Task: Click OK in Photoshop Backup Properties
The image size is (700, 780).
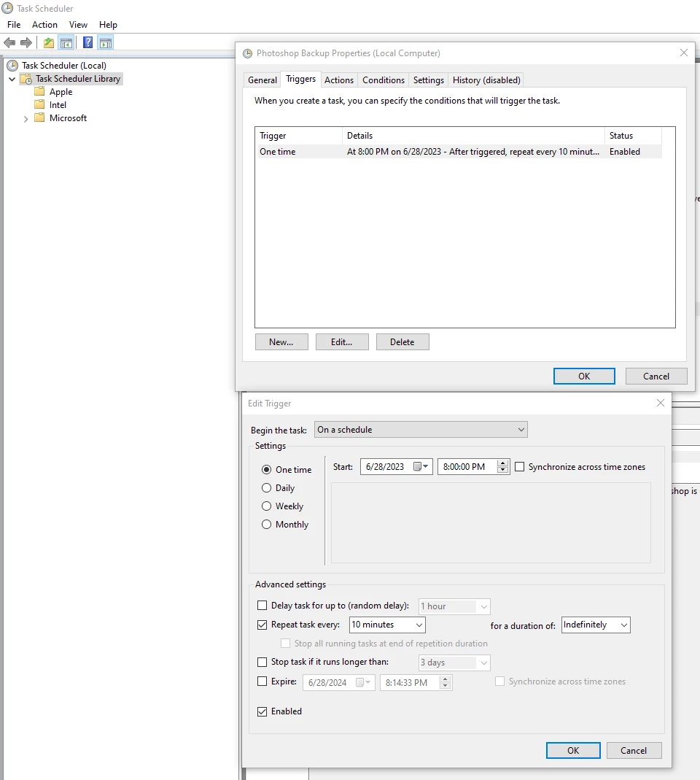Action: coord(584,377)
